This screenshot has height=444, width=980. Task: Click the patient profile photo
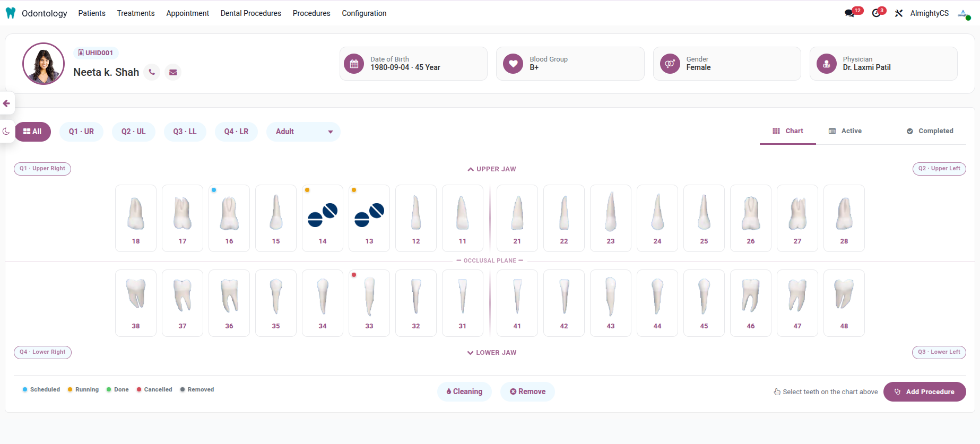point(44,64)
